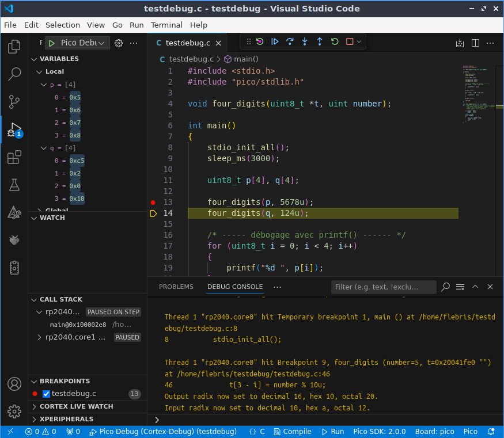The image size is (504, 438).
Task: Grab the debug toolbar drag handle
Action: pos(248,41)
